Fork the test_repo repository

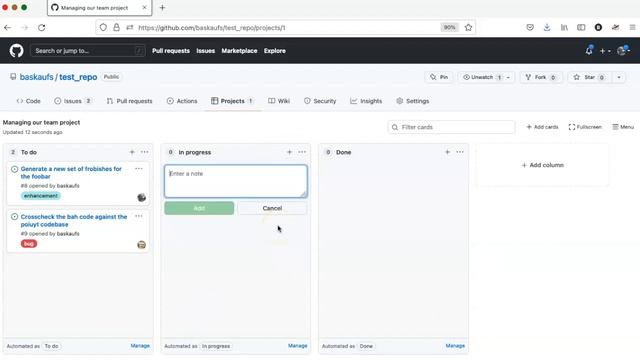coord(540,77)
